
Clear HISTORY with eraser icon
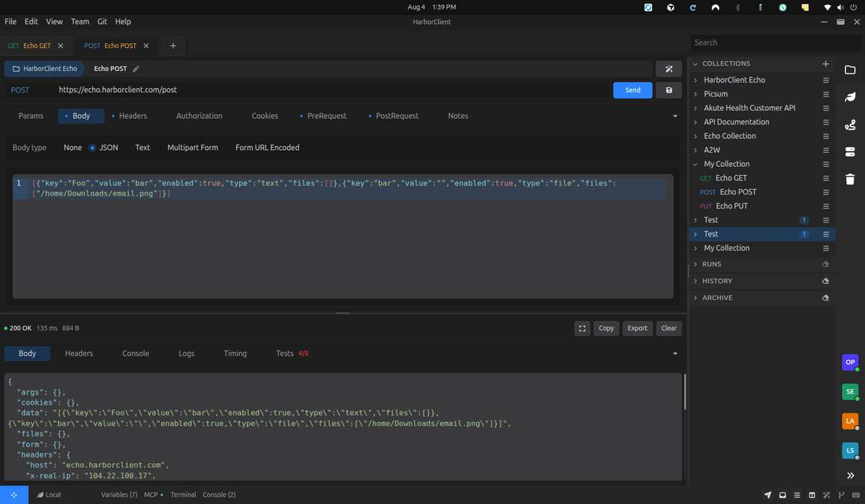pos(825,281)
